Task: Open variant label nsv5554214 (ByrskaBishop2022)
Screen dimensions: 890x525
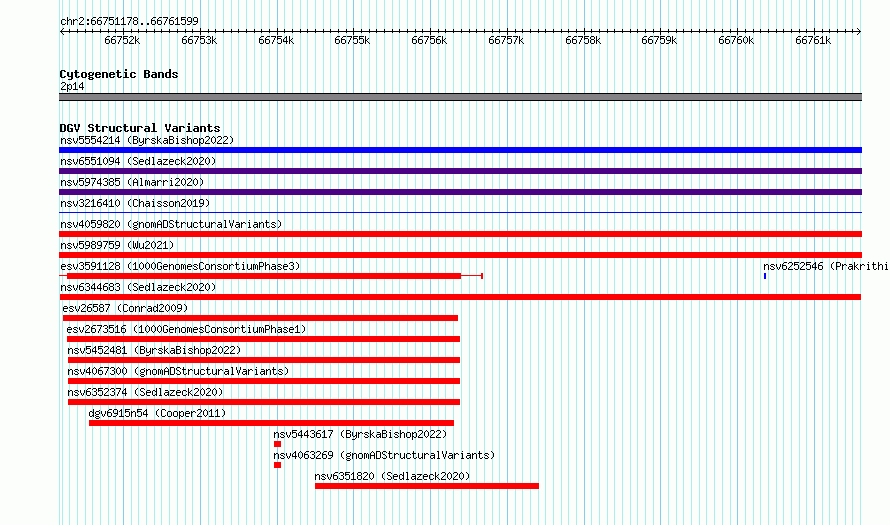Action: (x=147, y=141)
